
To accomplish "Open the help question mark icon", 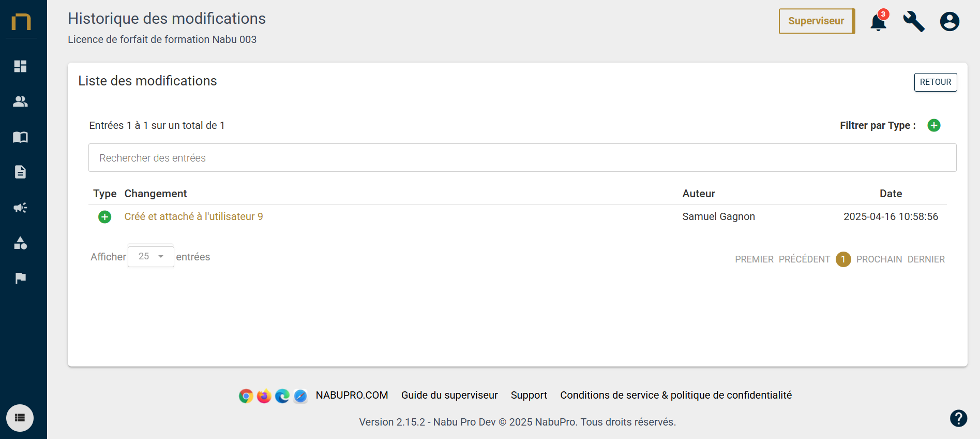I will (958, 418).
